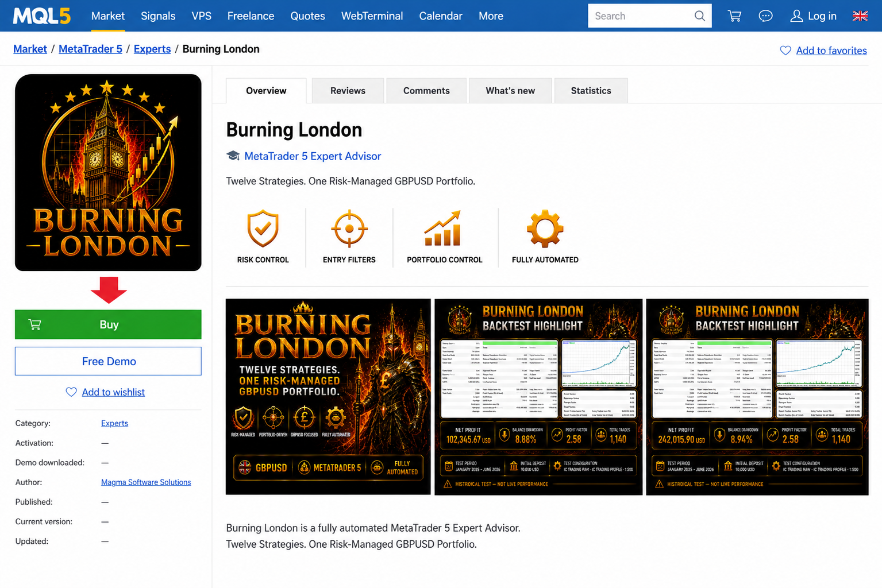
Task: Click the Add to wishlist link
Action: tap(113, 392)
